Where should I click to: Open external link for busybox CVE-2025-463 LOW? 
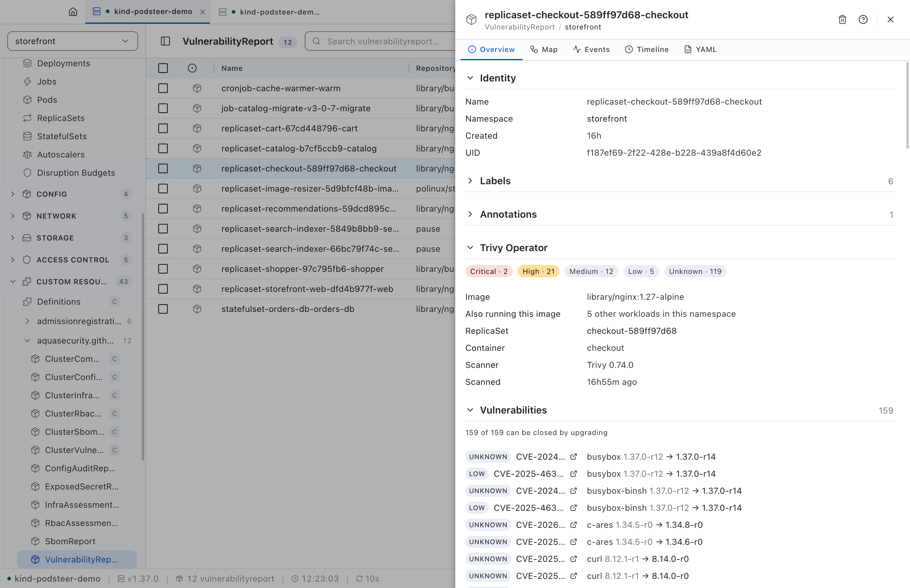pos(574,474)
